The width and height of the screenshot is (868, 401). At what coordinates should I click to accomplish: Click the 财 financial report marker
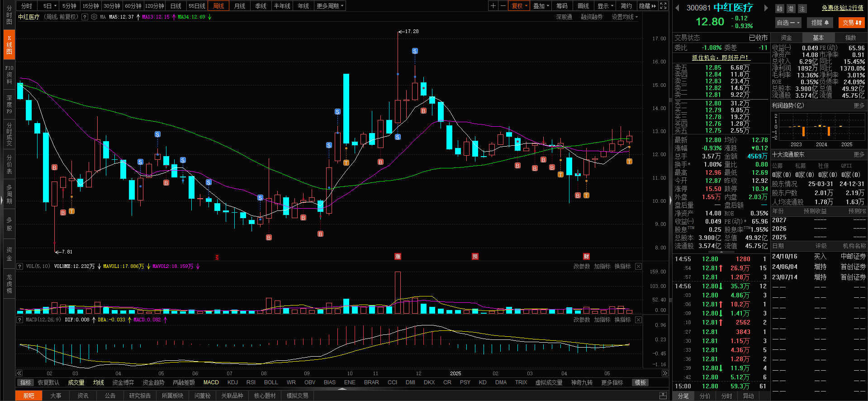[x=586, y=256]
